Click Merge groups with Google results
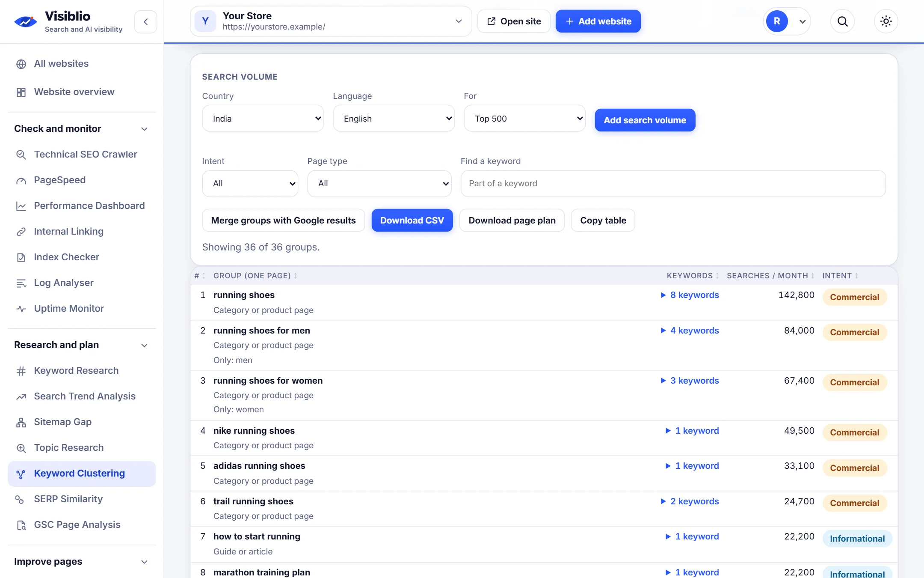This screenshot has height=578, width=924. point(283,220)
